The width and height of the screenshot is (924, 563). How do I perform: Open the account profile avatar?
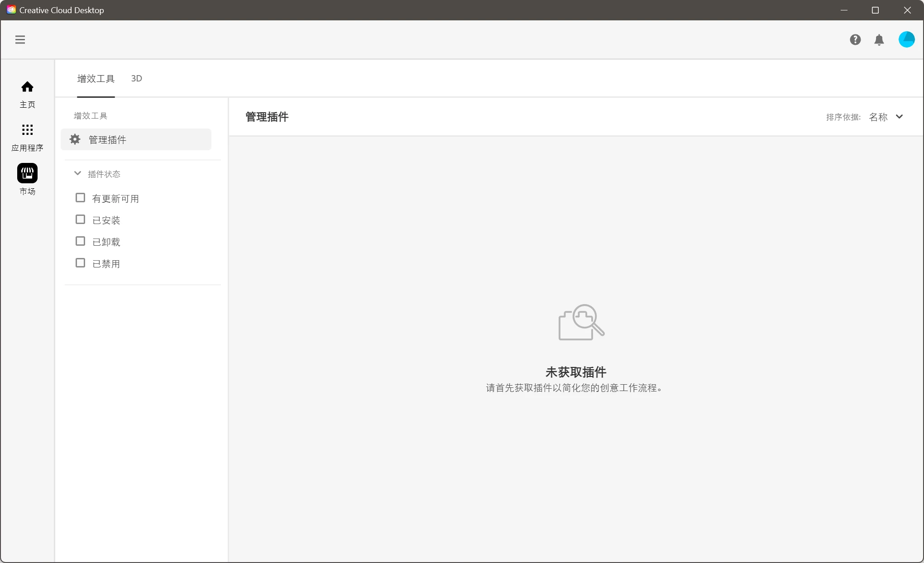tap(906, 39)
